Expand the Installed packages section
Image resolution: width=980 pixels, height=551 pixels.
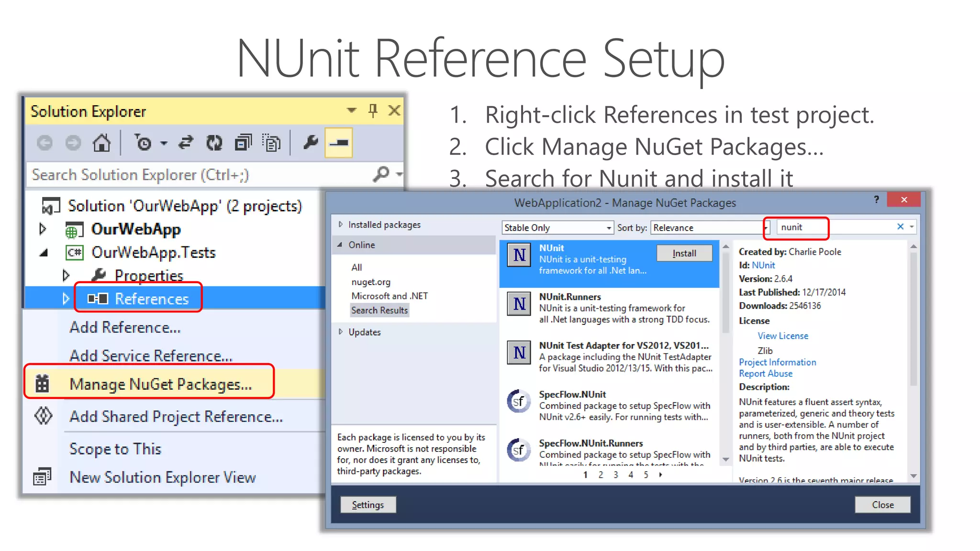[341, 224]
